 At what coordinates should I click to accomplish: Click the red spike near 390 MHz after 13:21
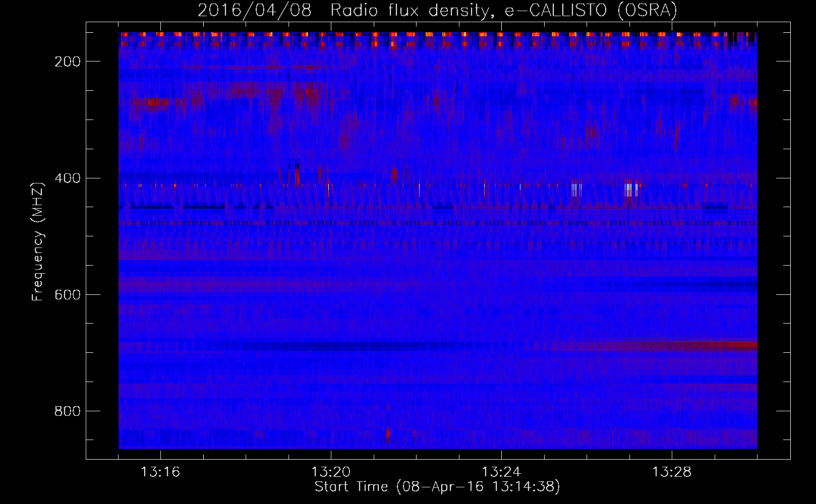pyautogui.click(x=394, y=175)
